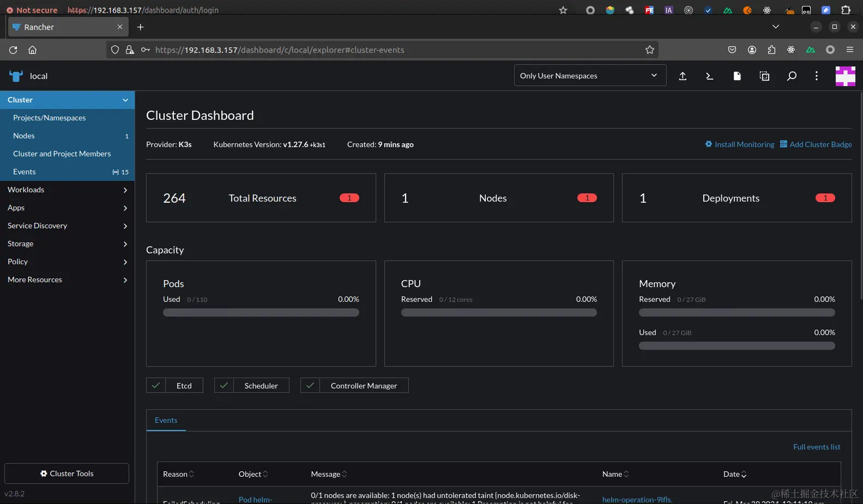Image resolution: width=863 pixels, height=504 pixels.
Task: Open the Deployments summary card
Action: tap(737, 198)
